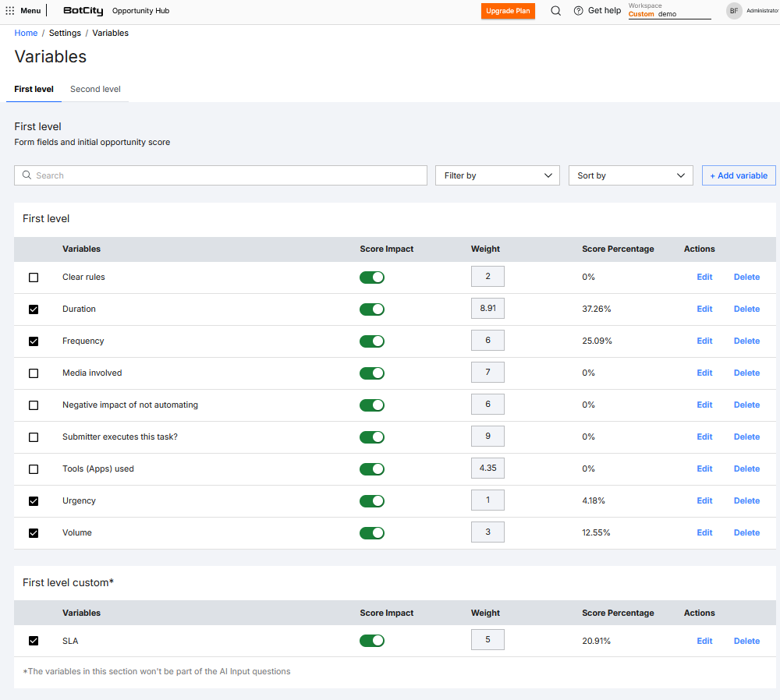
Task: Open the BF user avatar
Action: tap(733, 11)
